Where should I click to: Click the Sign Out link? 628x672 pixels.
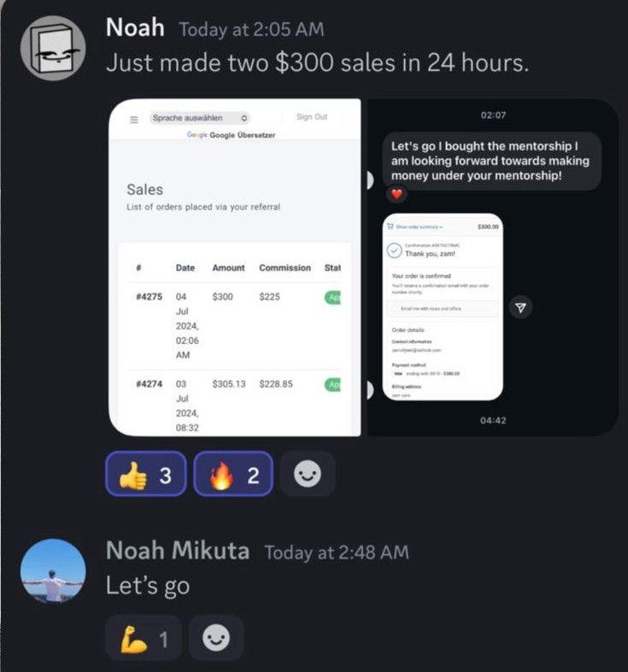312,117
